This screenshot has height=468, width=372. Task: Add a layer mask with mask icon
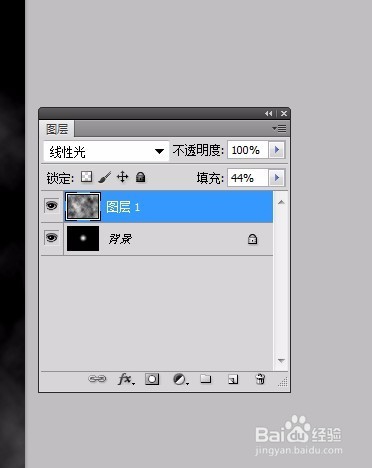(152, 379)
